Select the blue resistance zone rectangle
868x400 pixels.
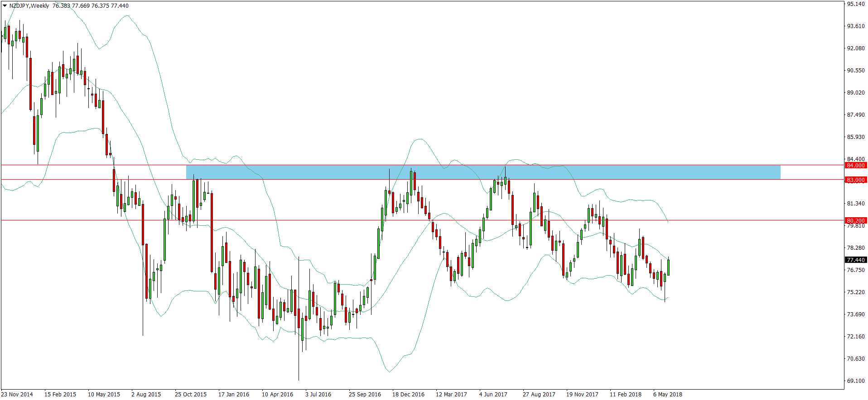click(x=483, y=172)
